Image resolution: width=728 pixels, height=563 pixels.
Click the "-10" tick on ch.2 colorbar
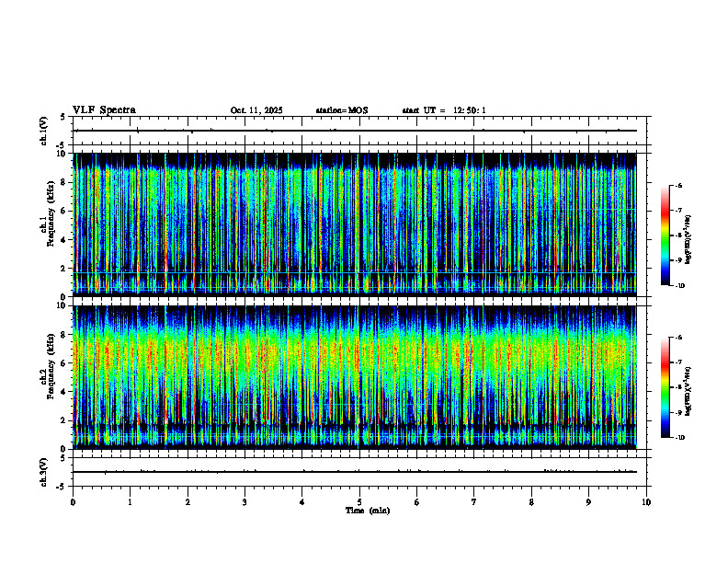click(x=679, y=437)
